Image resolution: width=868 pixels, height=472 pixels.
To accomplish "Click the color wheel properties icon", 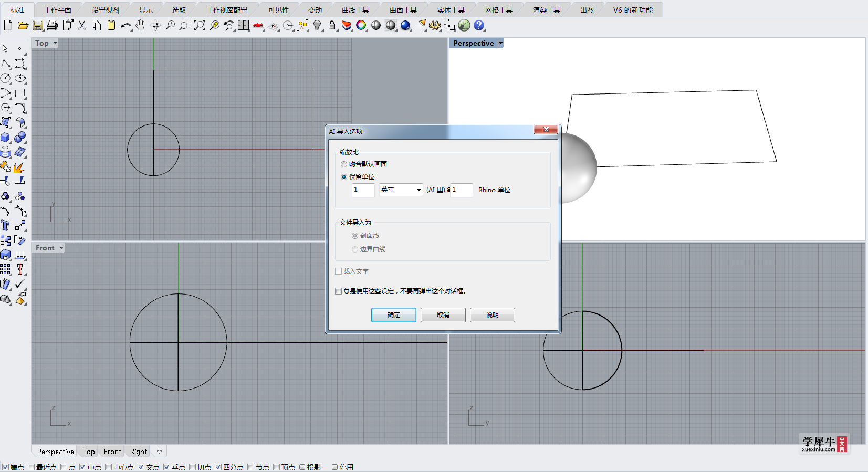I will point(361,25).
